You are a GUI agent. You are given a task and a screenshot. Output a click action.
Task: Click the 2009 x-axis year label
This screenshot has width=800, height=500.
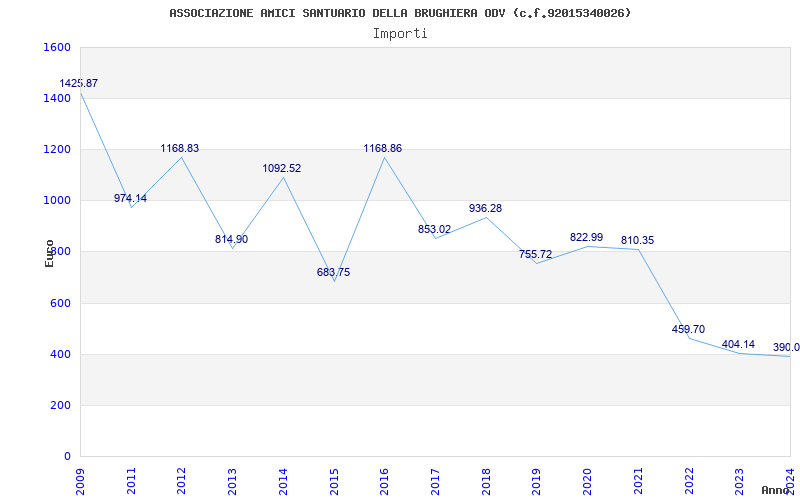tap(81, 481)
